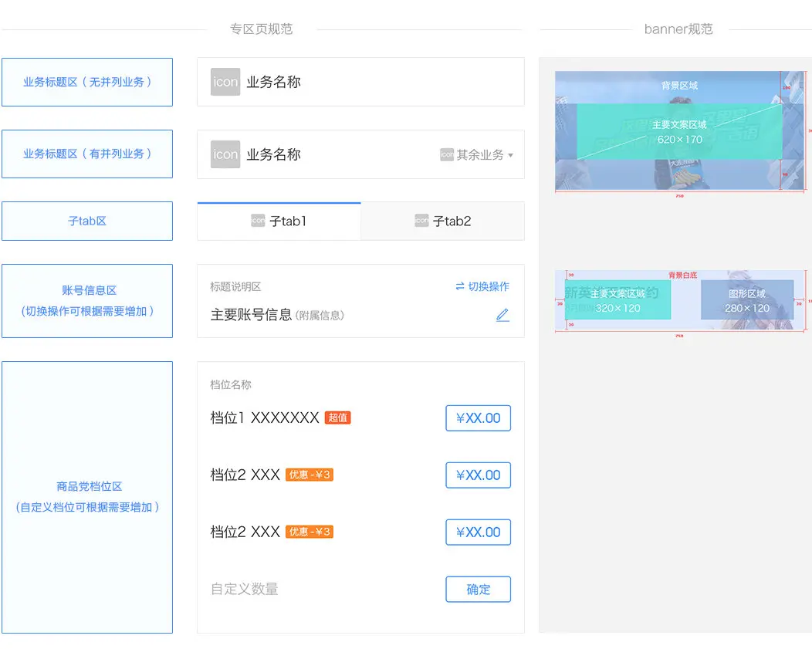Viewport: 812px width, 649px height.
Task: Select the ¥XX.00 button for the last 档位2
Action: point(478,532)
